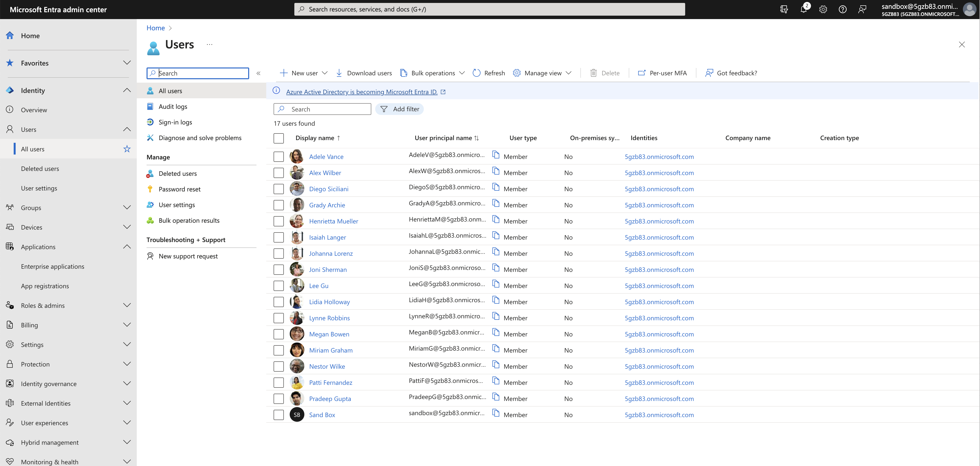This screenshot has height=466, width=980.
Task: Click the feedback icon in top bar
Action: tap(862, 9)
